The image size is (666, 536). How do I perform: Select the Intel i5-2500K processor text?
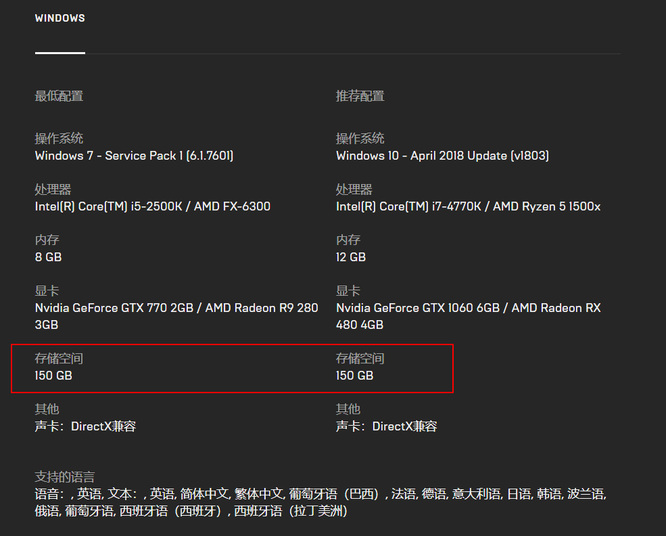pos(152,207)
